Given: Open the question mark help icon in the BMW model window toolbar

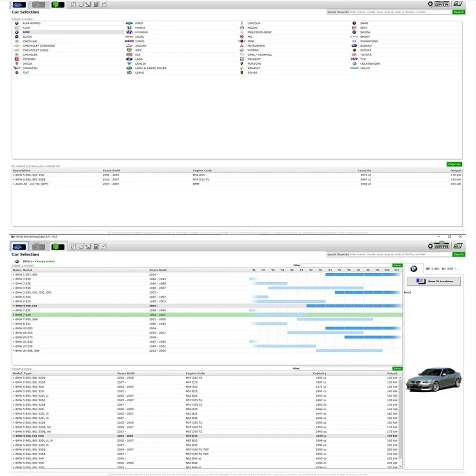Looking at the screenshot, I should pos(103,247).
